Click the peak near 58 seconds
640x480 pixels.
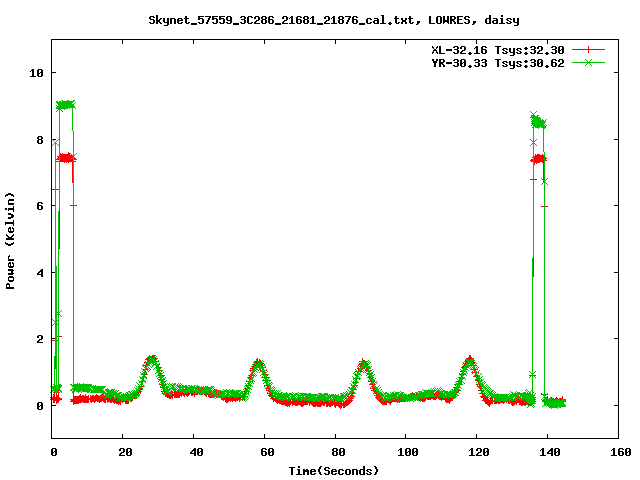[x=258, y=363]
